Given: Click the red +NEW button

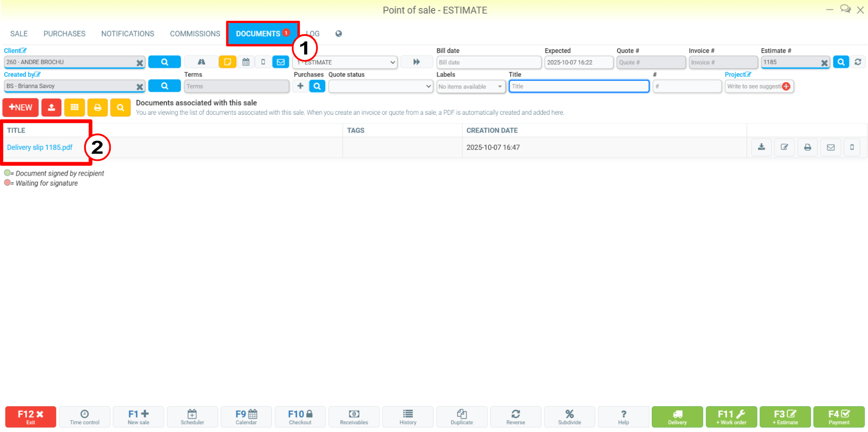Looking at the screenshot, I should (x=20, y=107).
